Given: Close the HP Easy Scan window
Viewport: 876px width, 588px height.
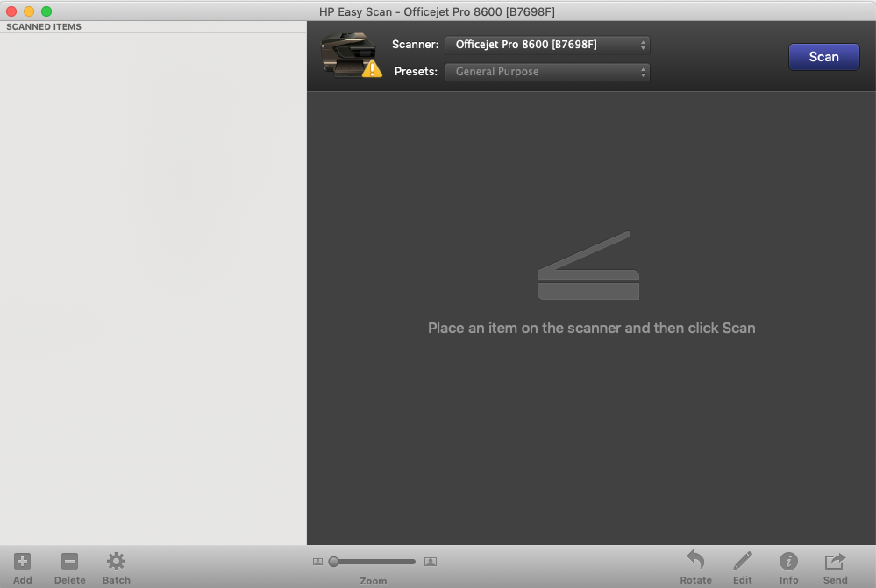Looking at the screenshot, I should 11,11.
